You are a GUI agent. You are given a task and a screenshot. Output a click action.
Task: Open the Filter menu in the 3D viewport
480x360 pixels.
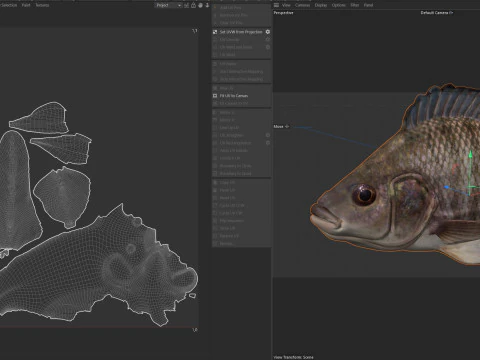[x=355, y=5]
